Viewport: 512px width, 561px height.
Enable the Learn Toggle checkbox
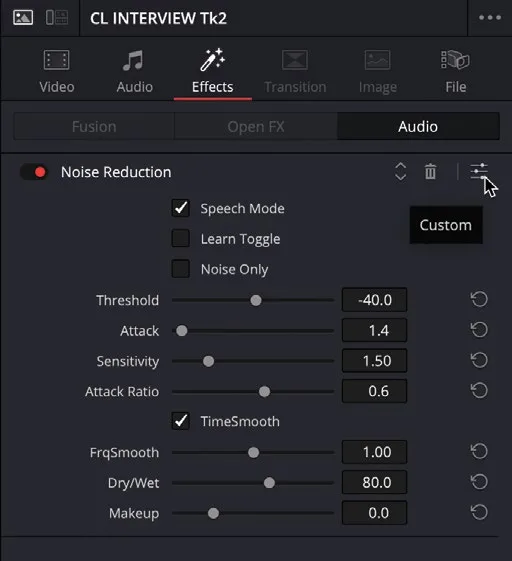tap(181, 239)
